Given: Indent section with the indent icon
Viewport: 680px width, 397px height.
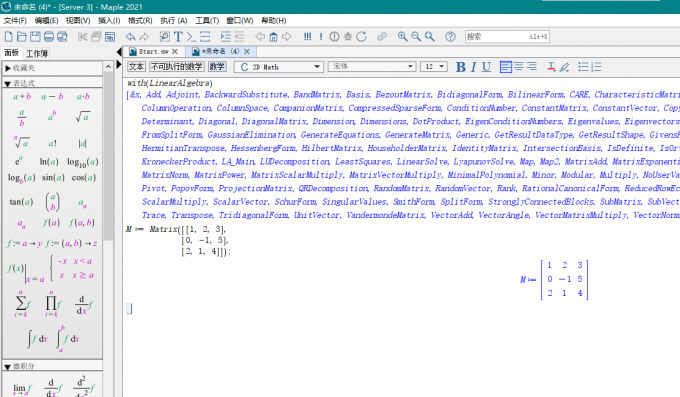Looking at the screenshot, I should click(x=226, y=37).
